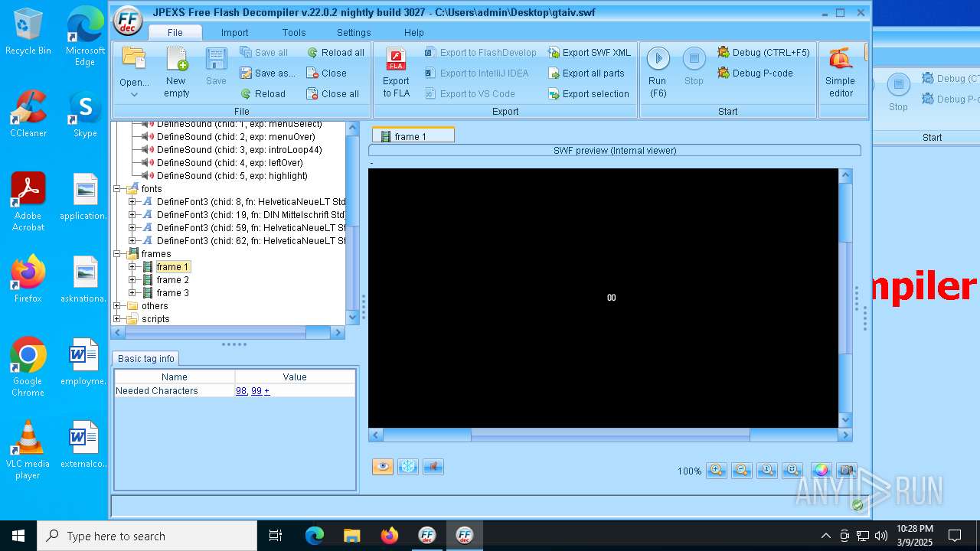
Task: Expand frame 1 node
Action: tap(132, 267)
